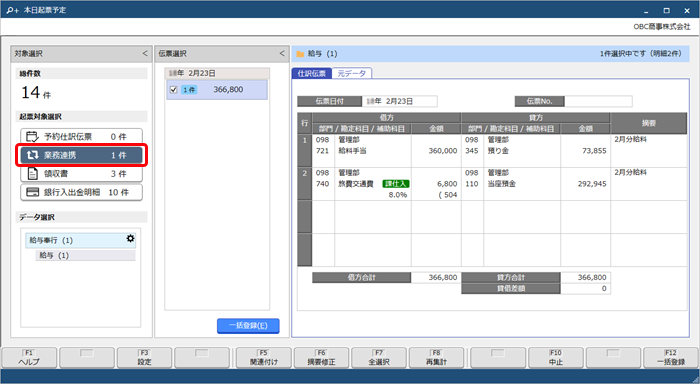Click the 借方合計 total 366,800
Screen dimensions: 700x384
[x=442, y=277]
